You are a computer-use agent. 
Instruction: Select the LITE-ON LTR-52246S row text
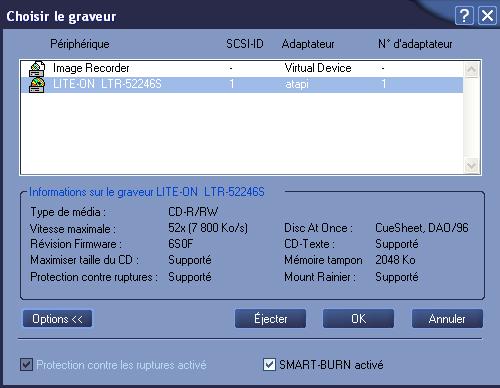tap(107, 84)
